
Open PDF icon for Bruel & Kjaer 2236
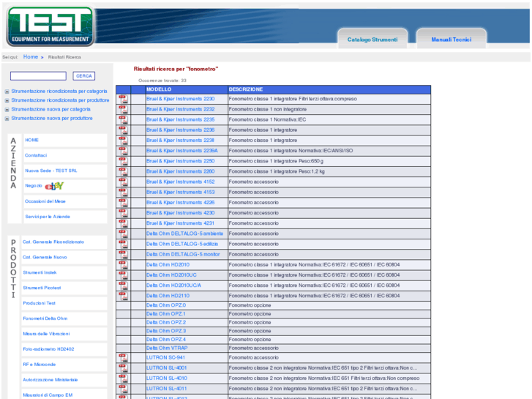click(x=123, y=130)
